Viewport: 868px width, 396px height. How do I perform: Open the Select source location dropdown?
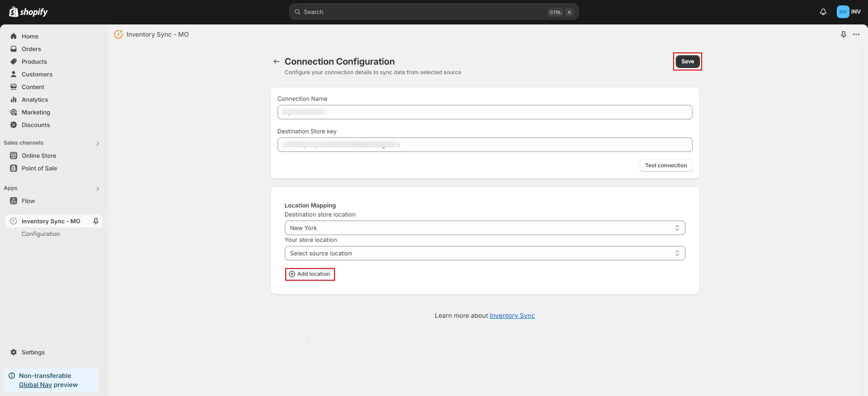[x=485, y=253]
